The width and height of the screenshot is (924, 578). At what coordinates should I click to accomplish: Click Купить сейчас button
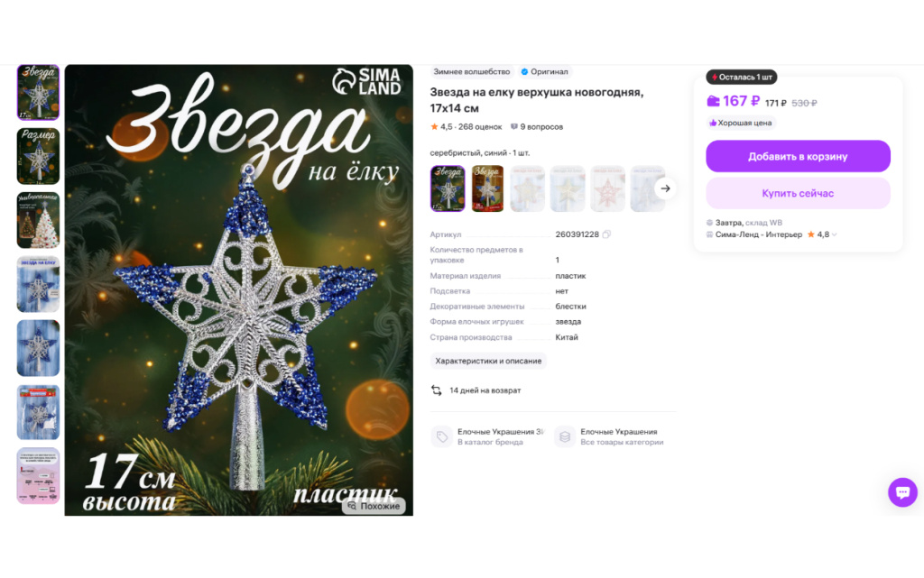(x=798, y=193)
